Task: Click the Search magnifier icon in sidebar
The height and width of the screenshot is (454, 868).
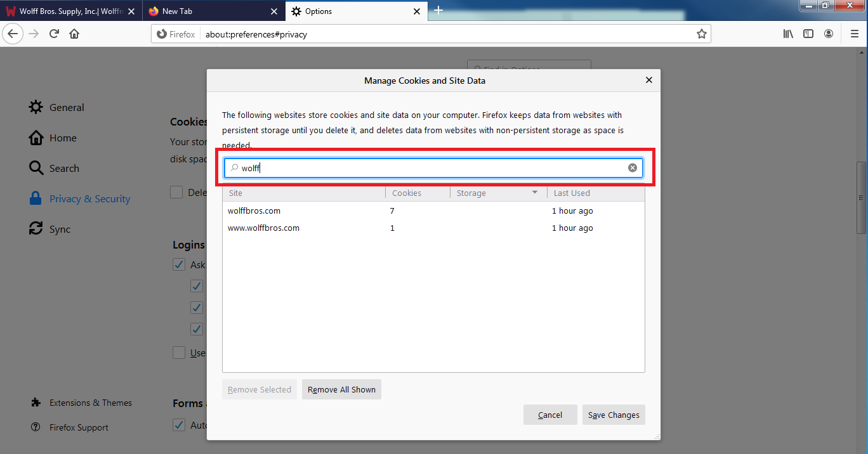Action: point(36,168)
